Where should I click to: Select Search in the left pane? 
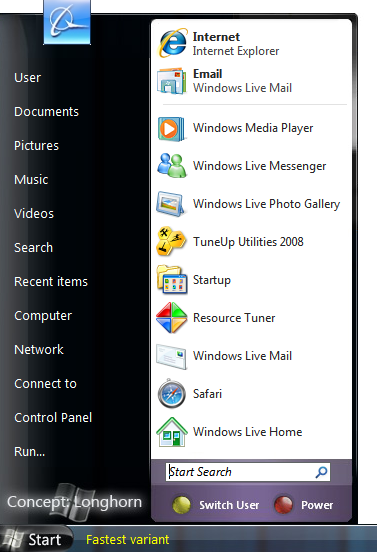tap(33, 247)
